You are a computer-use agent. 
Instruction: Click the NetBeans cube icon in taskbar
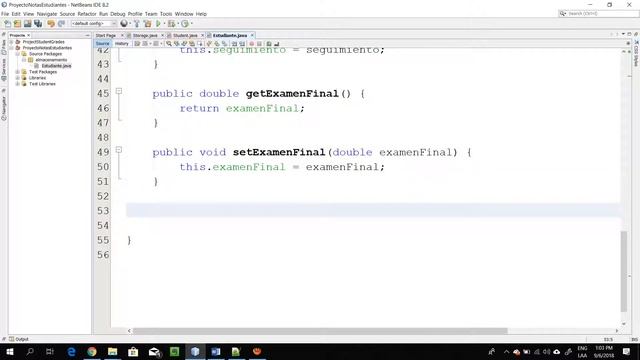tap(195, 351)
